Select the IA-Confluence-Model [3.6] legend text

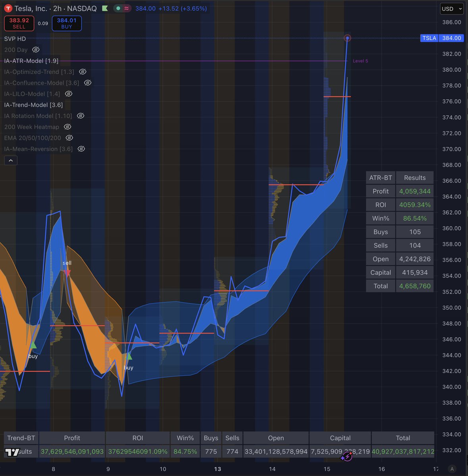tap(42, 83)
